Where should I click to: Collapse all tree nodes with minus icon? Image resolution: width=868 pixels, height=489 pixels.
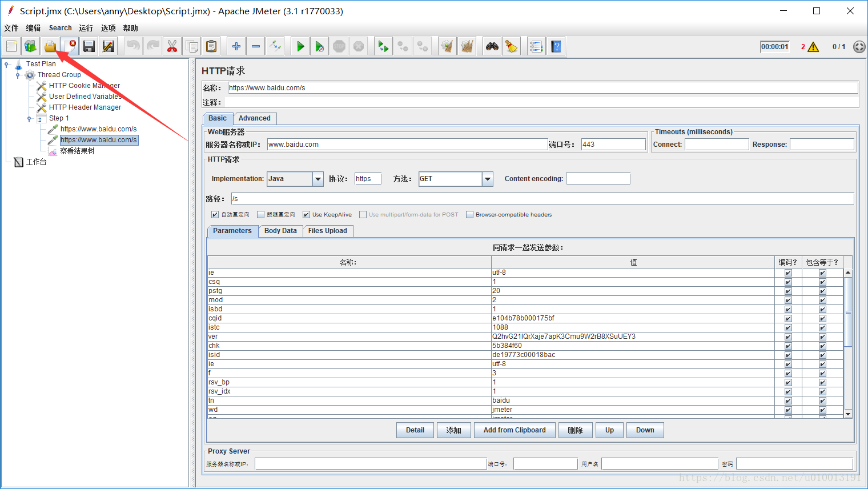pos(256,46)
